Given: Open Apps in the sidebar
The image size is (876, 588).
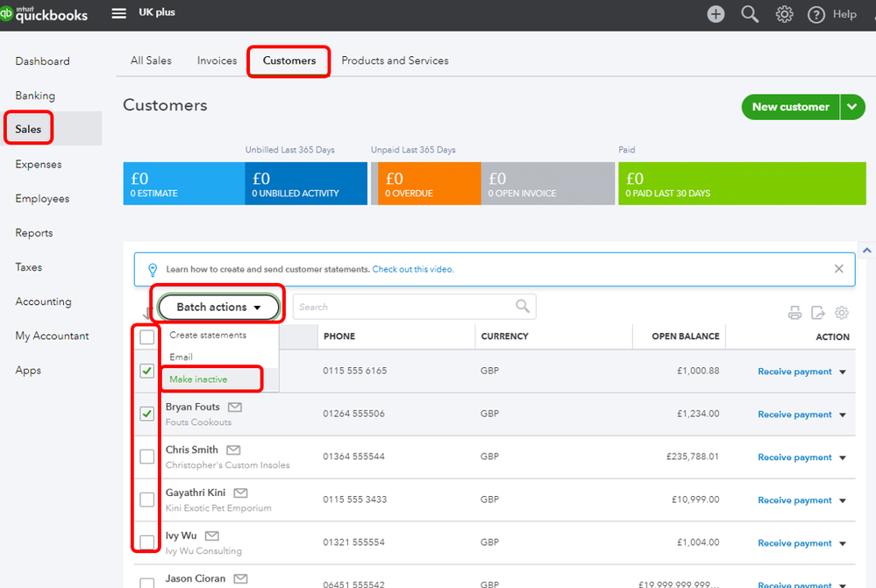Looking at the screenshot, I should pos(28,370).
